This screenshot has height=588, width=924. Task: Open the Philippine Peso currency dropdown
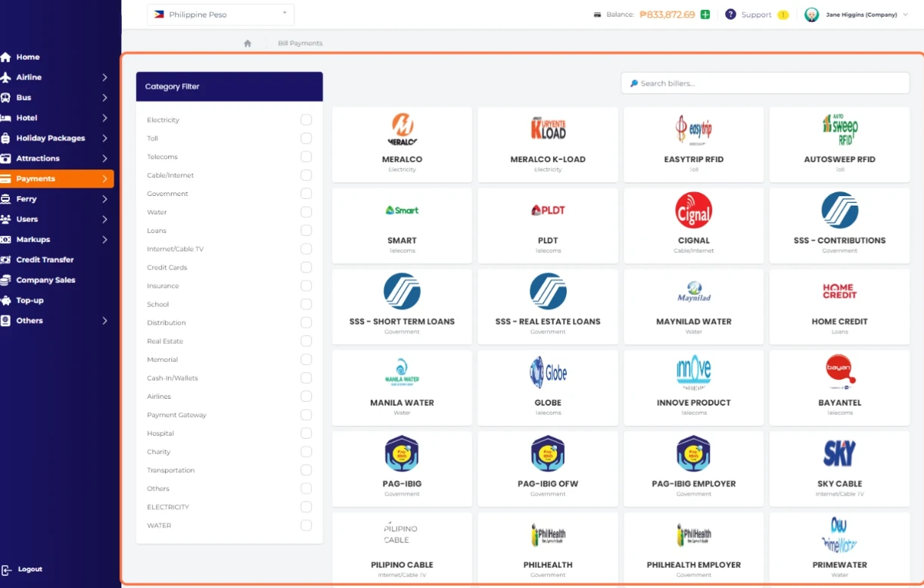pyautogui.click(x=220, y=14)
